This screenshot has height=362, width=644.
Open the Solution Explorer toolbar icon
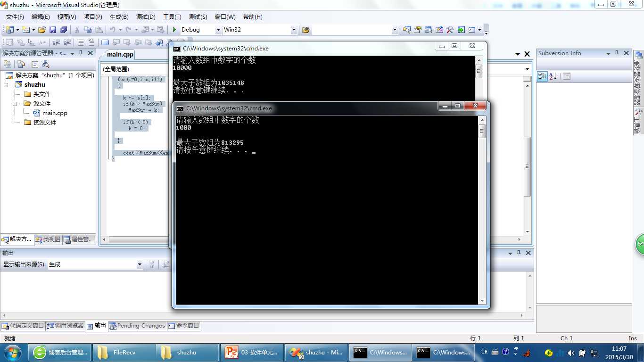406,30
